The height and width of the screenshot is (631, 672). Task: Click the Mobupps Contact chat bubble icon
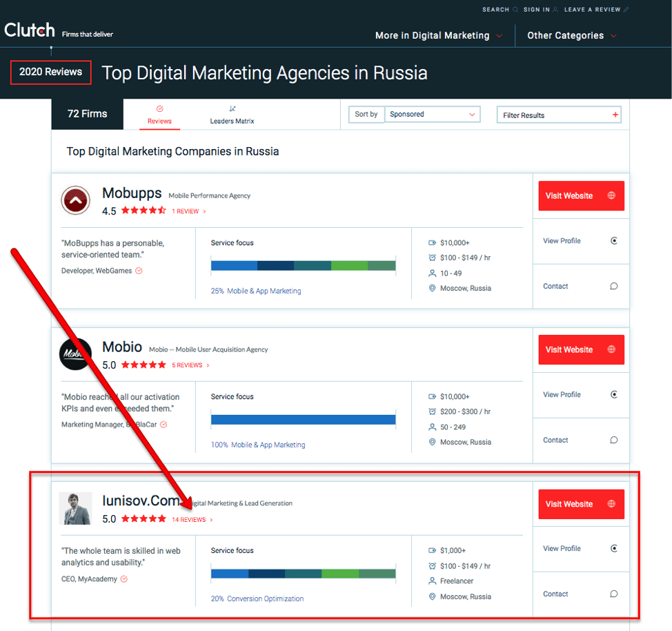point(614,286)
